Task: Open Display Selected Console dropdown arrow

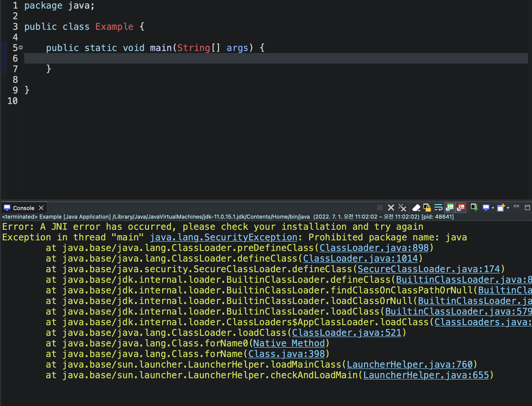Action: tap(493, 208)
